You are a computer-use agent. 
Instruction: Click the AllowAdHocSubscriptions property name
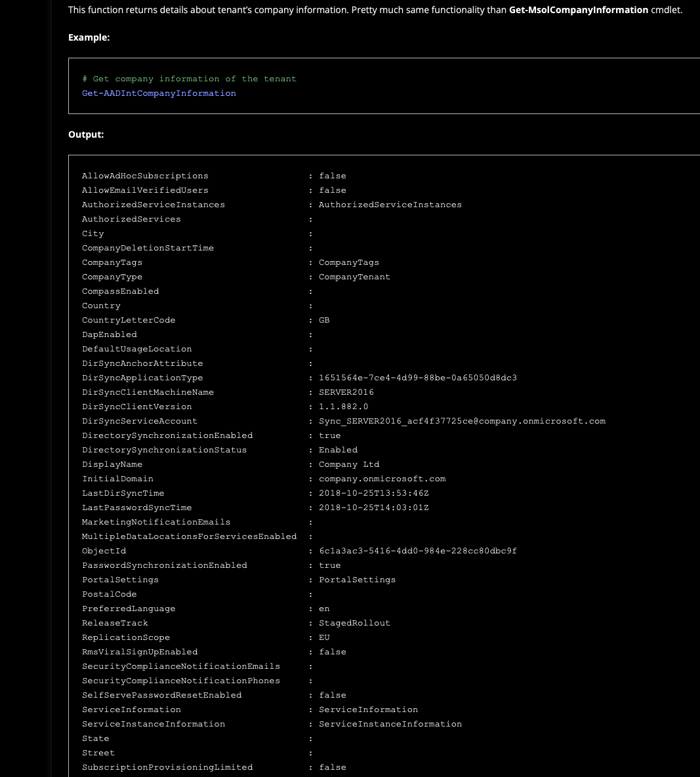(145, 176)
